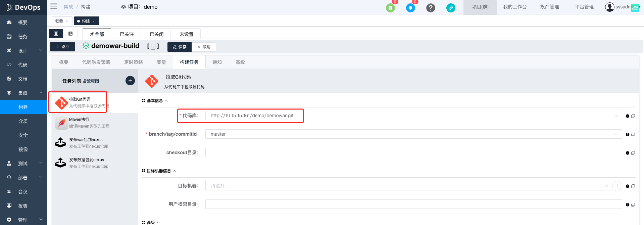Viewport: 644px width, 225px height.
Task: Click the help icon beside 代码库 field
Action: click(x=627, y=116)
